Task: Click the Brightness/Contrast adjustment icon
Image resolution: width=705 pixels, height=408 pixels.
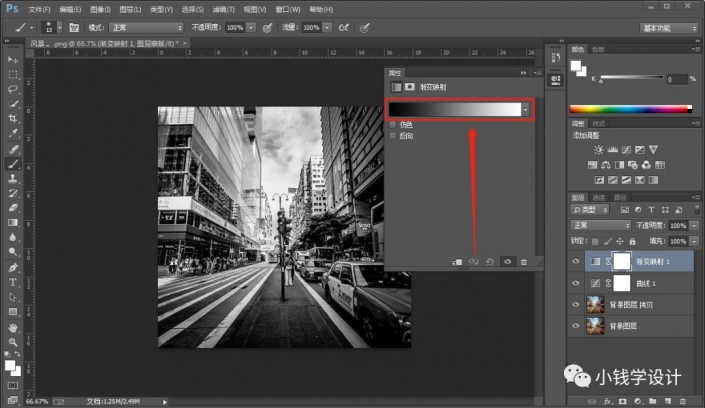Action: (x=598, y=150)
